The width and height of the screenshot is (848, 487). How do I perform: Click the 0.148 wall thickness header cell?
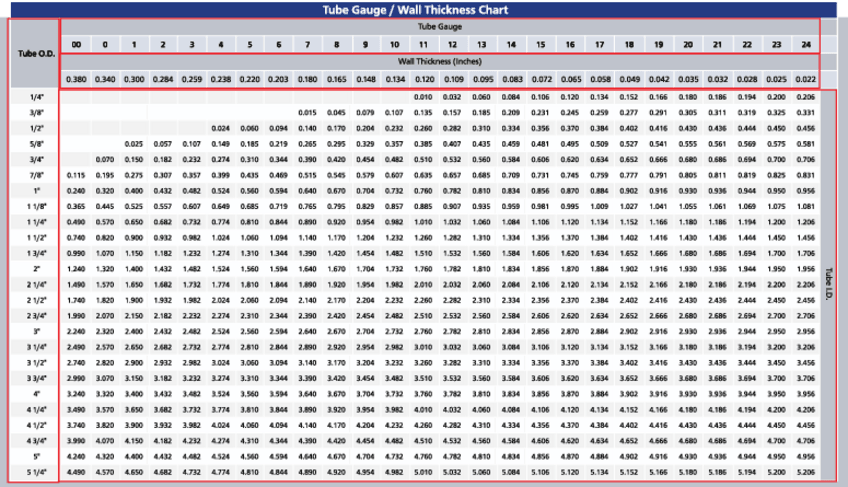[365, 79]
